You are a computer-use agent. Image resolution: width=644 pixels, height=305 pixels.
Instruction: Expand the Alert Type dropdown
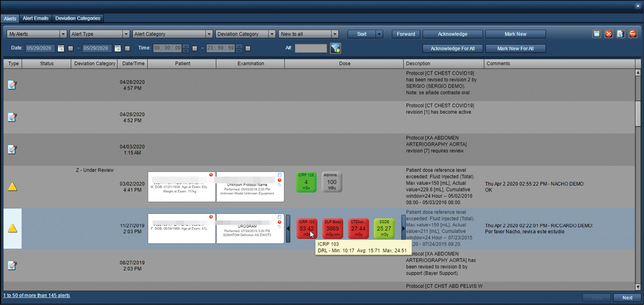pyautogui.click(x=126, y=34)
